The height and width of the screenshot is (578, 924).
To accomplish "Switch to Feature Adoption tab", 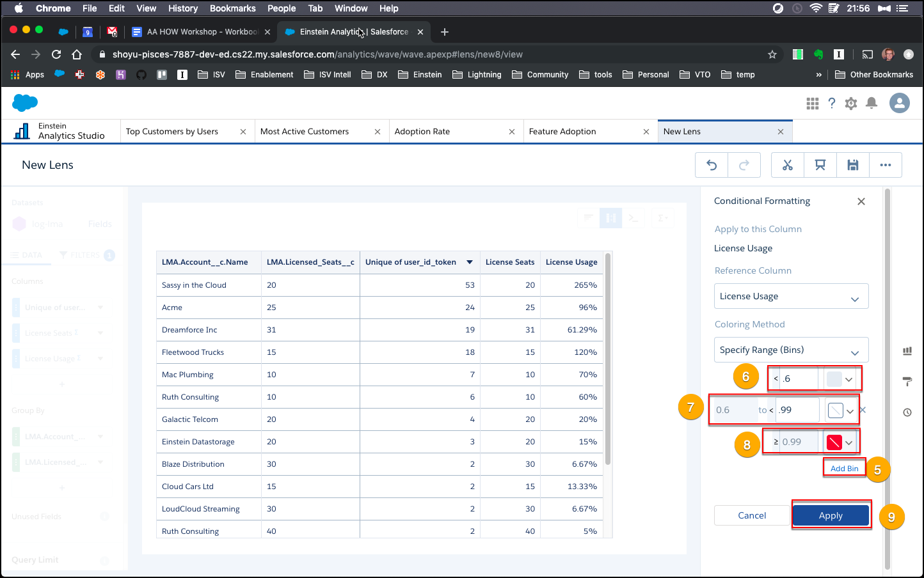I will tap(562, 132).
